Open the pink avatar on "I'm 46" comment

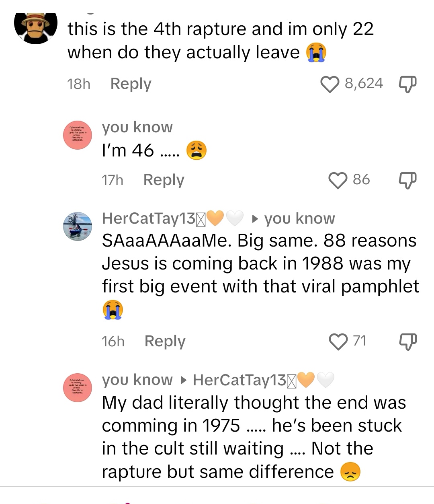click(78, 136)
